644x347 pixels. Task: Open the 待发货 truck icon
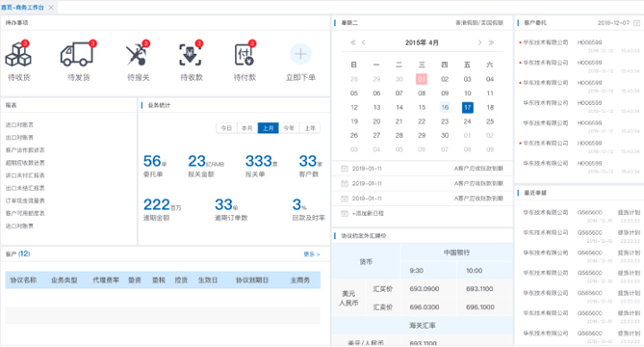77,55
